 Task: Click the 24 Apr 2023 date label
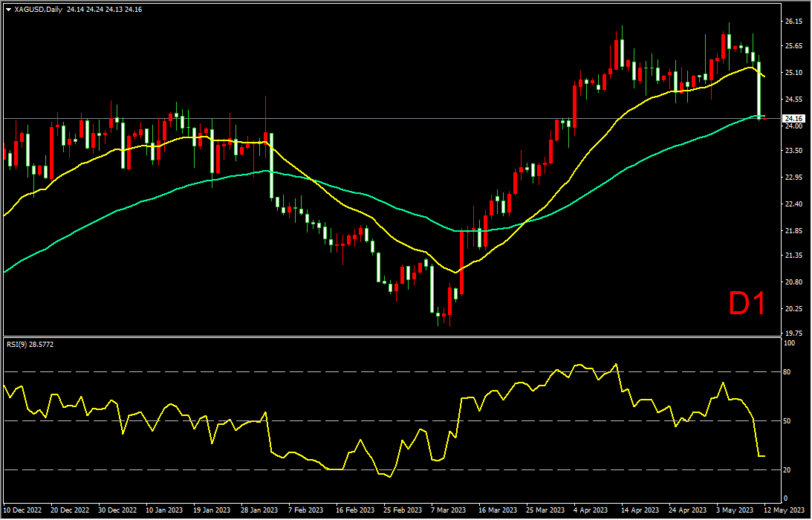(x=689, y=510)
